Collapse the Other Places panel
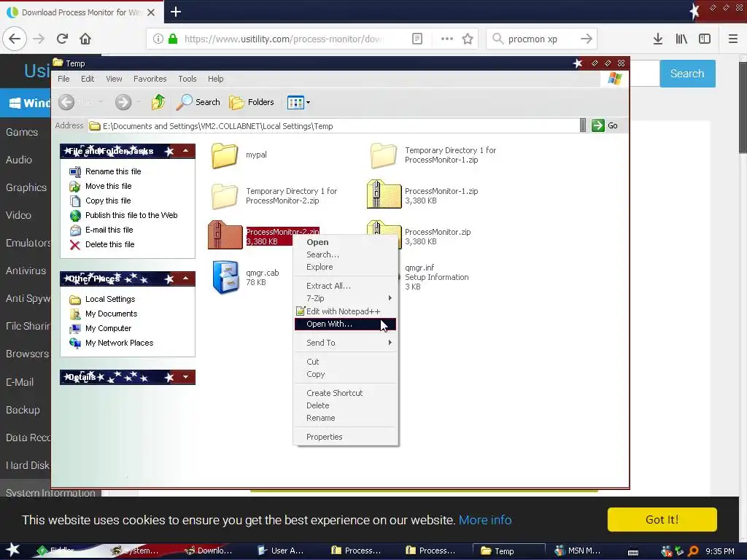The height and width of the screenshot is (560, 747). point(186,279)
